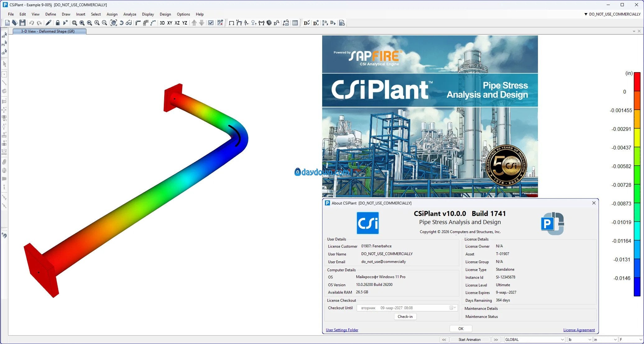The width and height of the screenshot is (644, 344).
Task: Click the Lock model padlock icon
Action: (x=58, y=23)
